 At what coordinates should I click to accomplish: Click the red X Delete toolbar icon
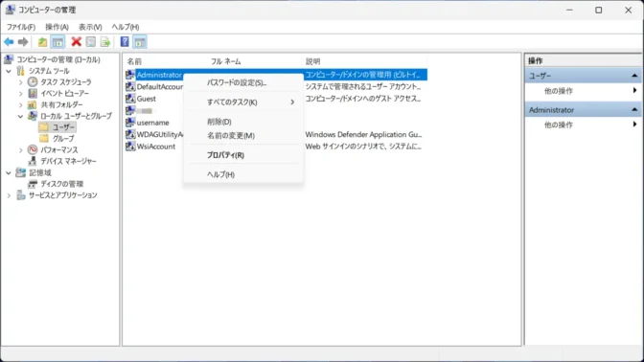click(x=76, y=42)
